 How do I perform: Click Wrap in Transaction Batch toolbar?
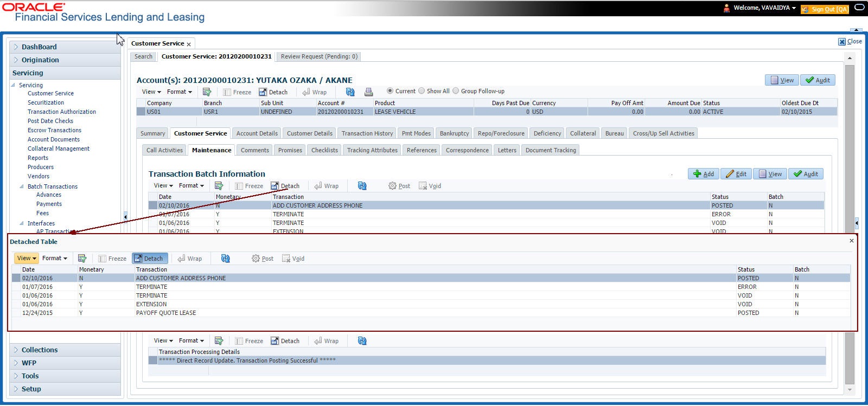[x=326, y=186]
